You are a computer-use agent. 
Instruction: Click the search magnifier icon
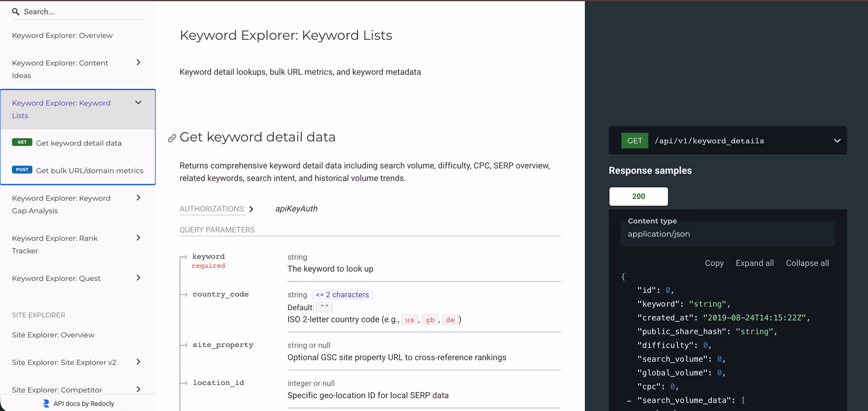(x=16, y=11)
